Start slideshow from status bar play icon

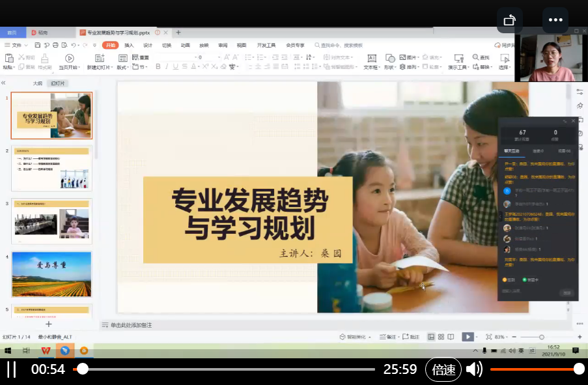tap(467, 337)
